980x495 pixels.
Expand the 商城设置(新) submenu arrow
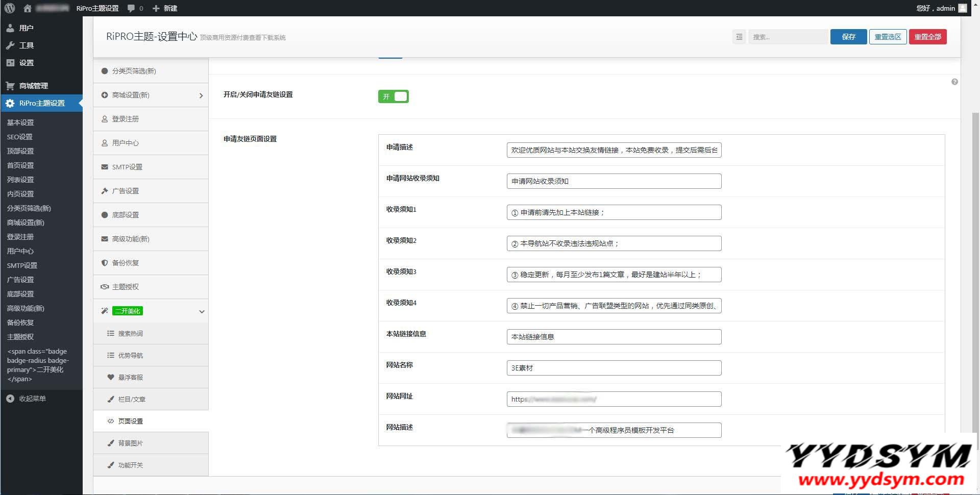pos(201,95)
